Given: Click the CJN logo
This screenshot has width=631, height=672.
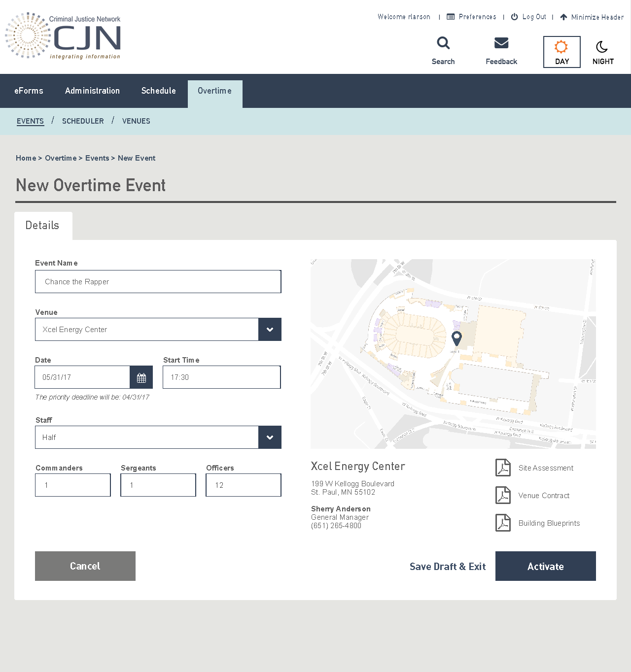Looking at the screenshot, I should 63,35.
